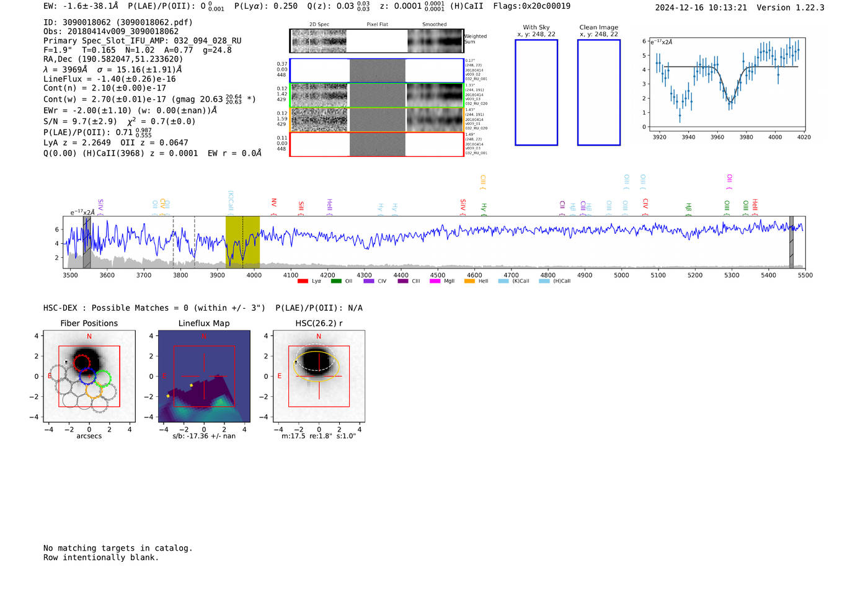
Task: Click the red dashed fiber circle
Action: (81, 363)
